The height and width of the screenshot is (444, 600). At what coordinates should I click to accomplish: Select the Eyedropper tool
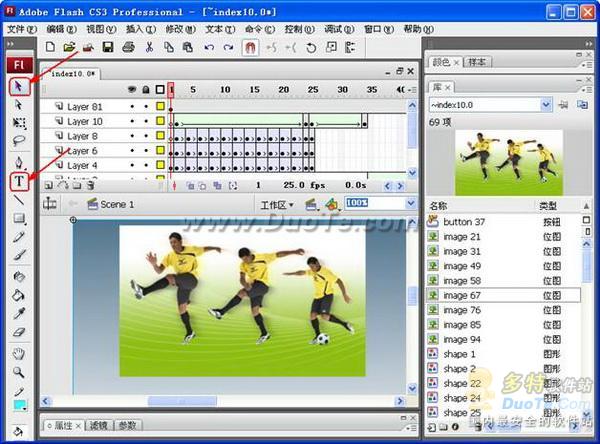point(19,313)
